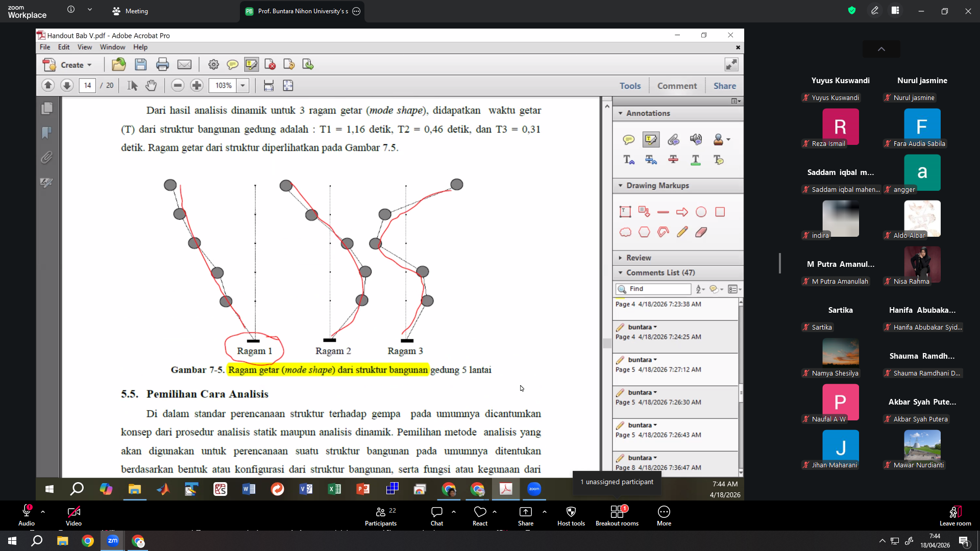Screen dimensions: 980x551
Task: Open the View menu in Acrobat
Action: tap(85, 47)
